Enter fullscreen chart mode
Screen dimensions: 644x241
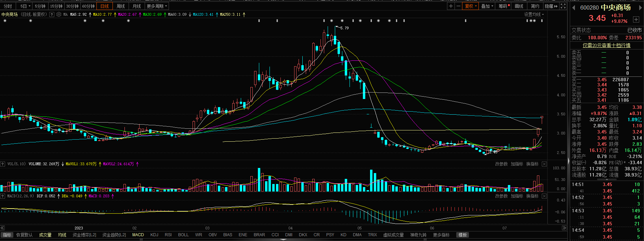pyautogui.click(x=563, y=6)
